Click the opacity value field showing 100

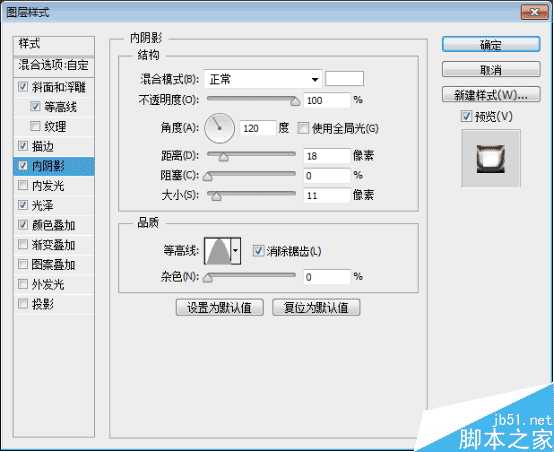[326, 100]
